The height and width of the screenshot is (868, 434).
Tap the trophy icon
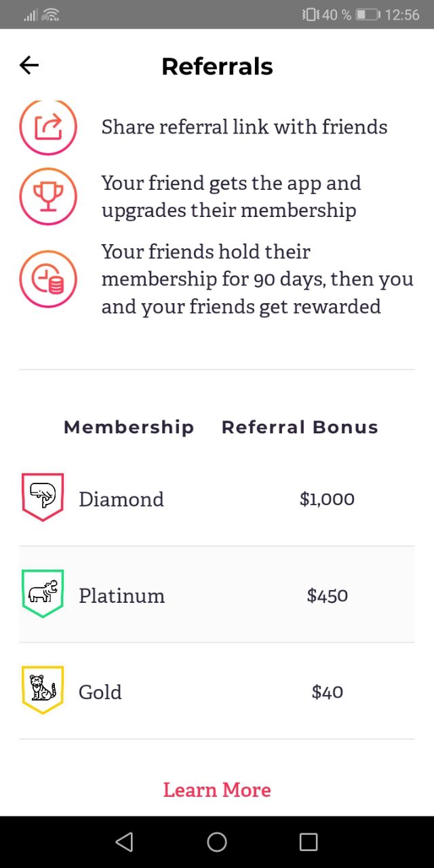[48, 197]
